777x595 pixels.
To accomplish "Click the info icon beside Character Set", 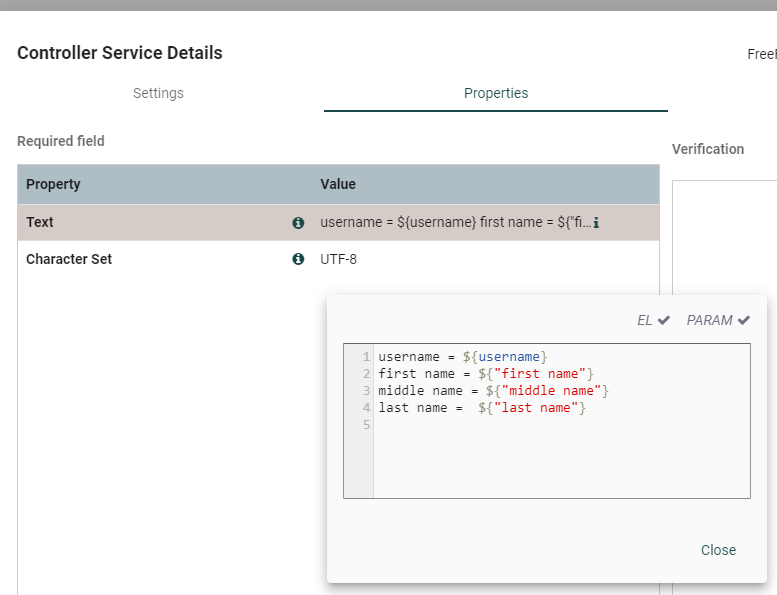I will pos(298,259).
